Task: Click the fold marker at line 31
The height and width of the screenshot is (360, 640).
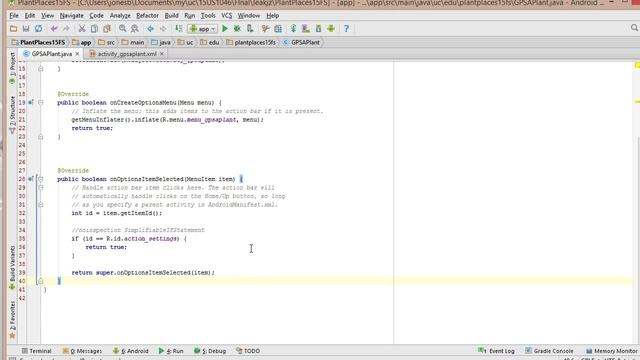Action: 40,204
